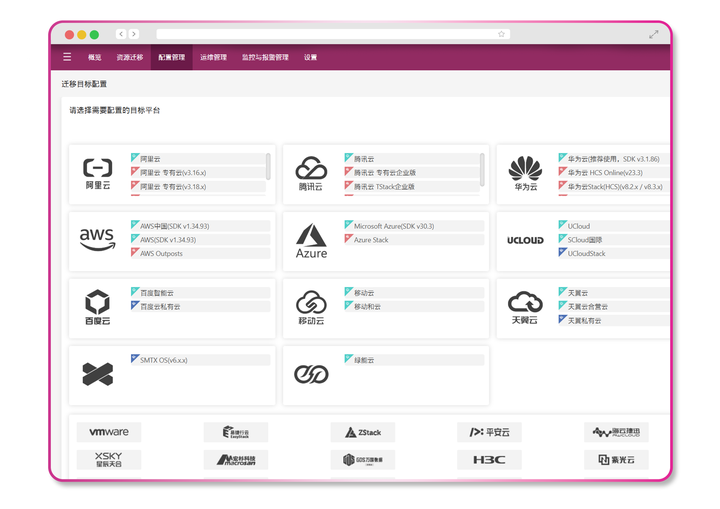Select the aws logo
This screenshot has width=720, height=509.
coord(97,239)
